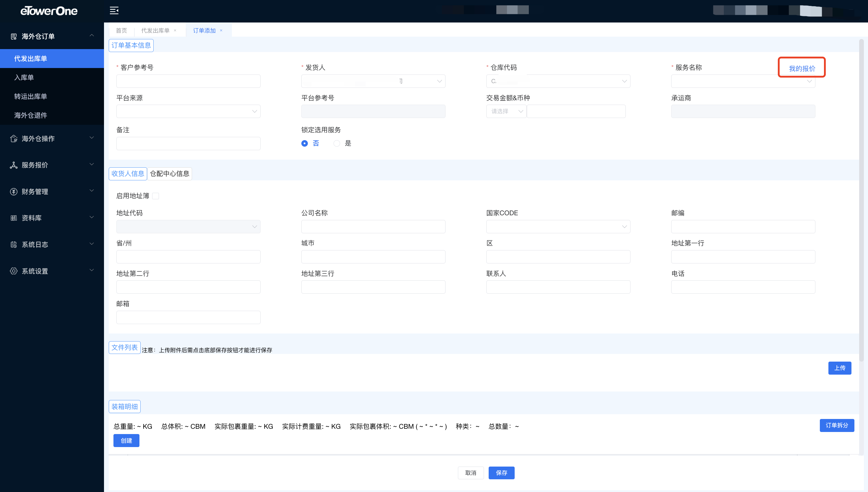Image resolution: width=868 pixels, height=492 pixels.
Task: Open the 地址代码 dropdown
Action: [x=188, y=227]
